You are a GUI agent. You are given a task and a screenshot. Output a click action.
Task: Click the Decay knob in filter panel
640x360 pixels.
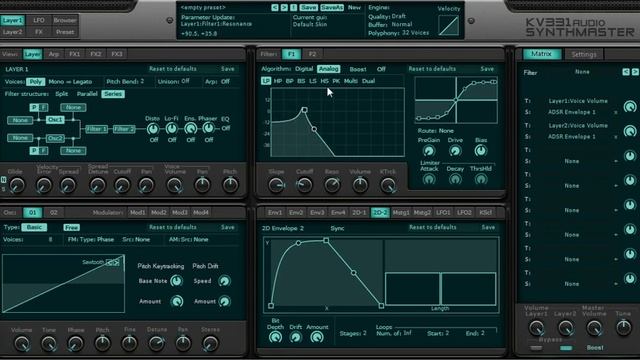[455, 179]
